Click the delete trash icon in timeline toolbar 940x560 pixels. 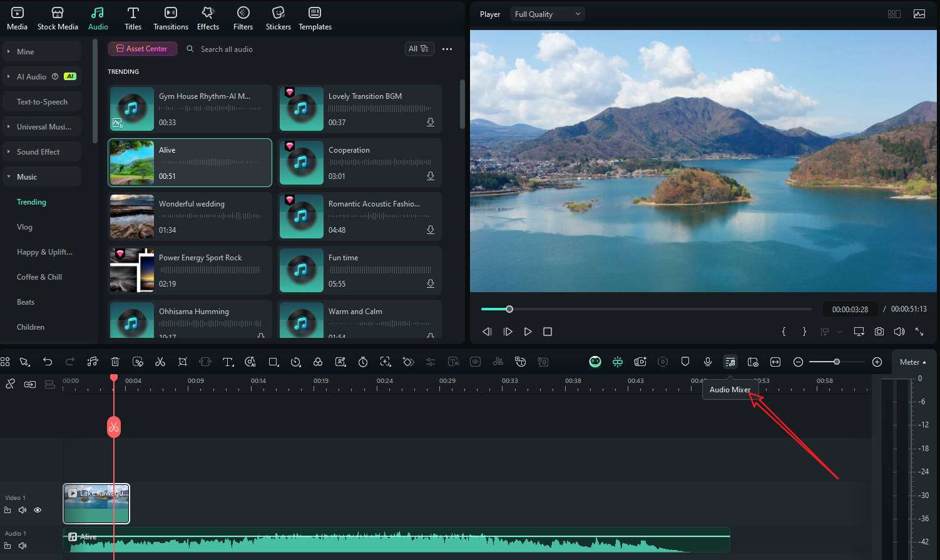(115, 362)
